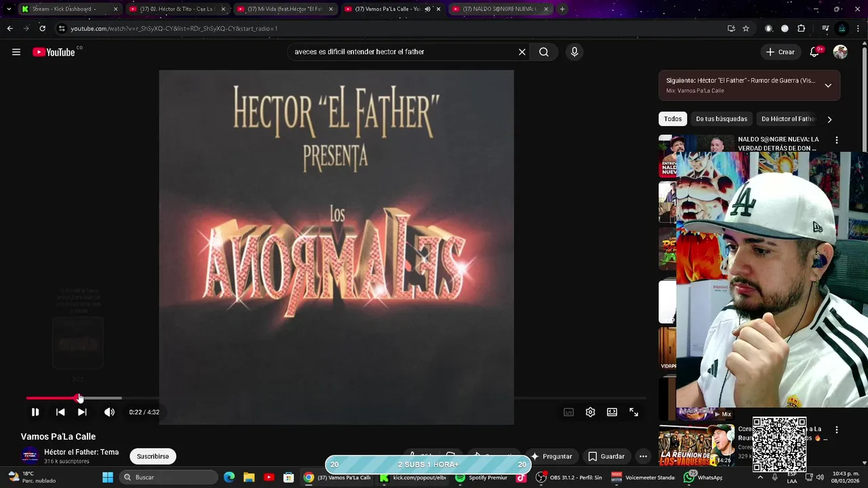
Task: Open the player settings gear
Action: pos(591,412)
